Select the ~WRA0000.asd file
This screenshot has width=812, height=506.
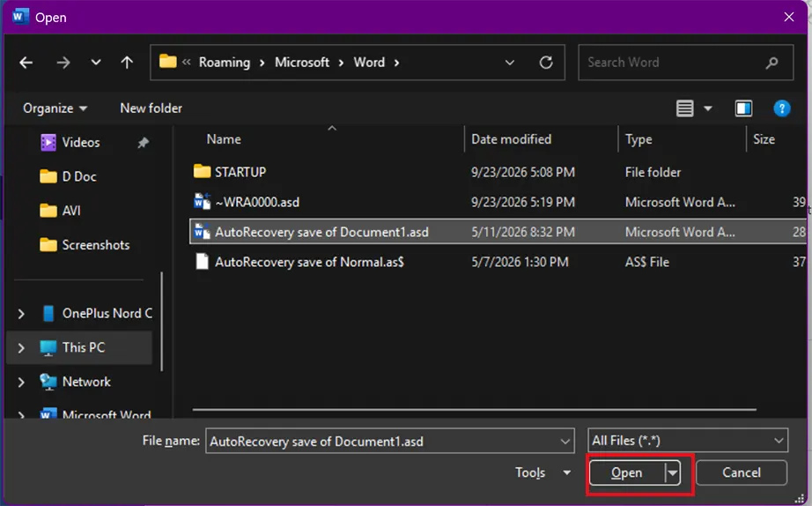click(x=257, y=202)
